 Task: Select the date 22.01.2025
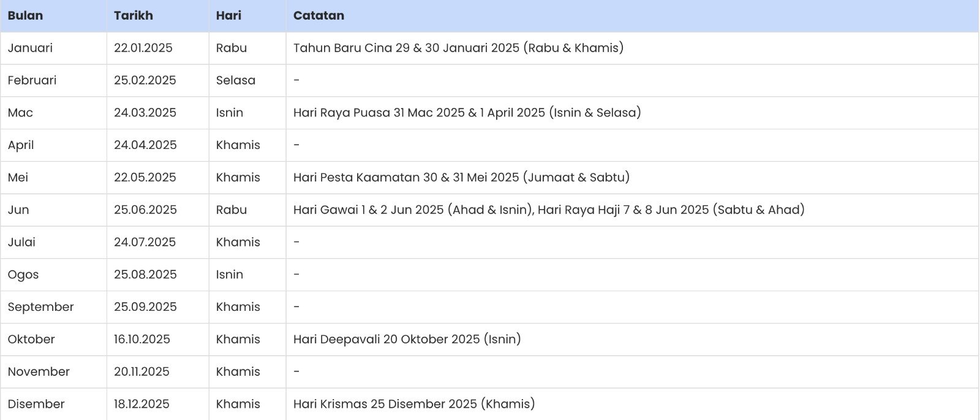[143, 48]
